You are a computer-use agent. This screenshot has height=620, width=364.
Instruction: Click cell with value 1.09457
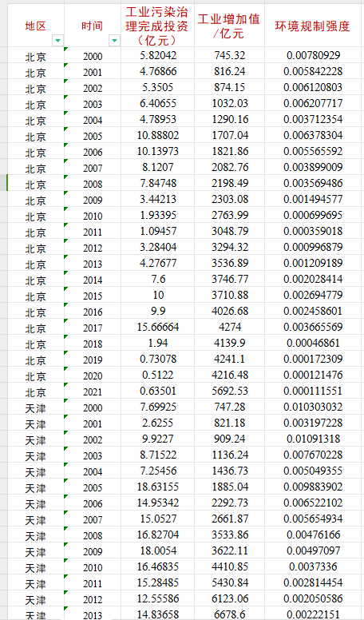tap(158, 232)
